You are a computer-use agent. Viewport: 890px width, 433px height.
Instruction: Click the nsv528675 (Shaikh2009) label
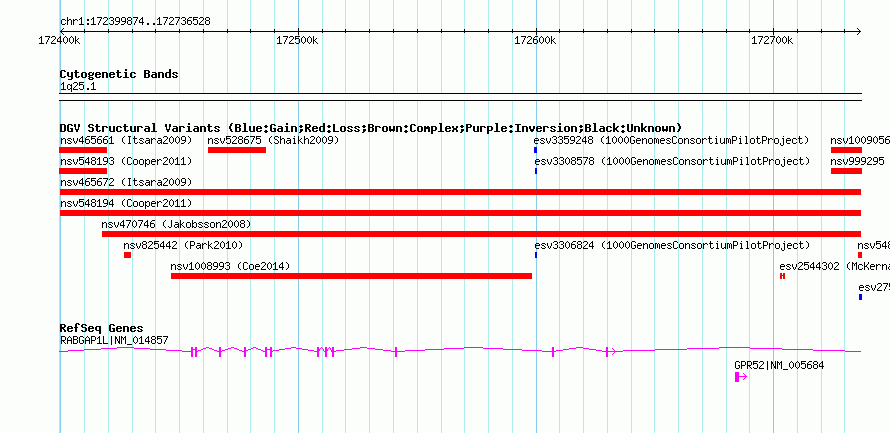(x=273, y=140)
